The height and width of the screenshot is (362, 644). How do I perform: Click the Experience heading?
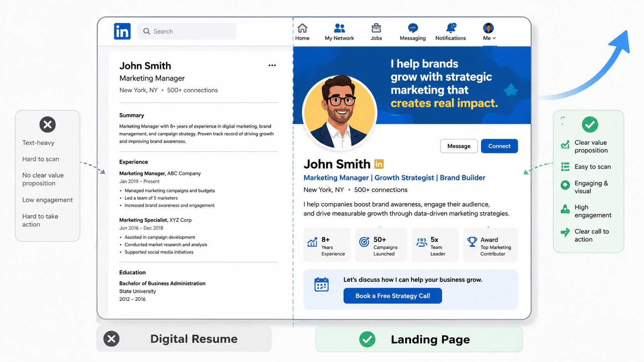pos(134,162)
